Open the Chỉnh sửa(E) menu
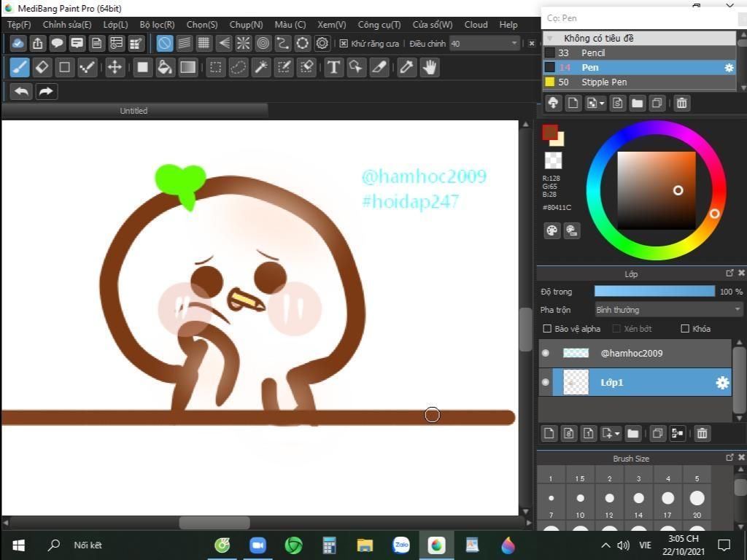The height and width of the screenshot is (560, 747). click(x=67, y=25)
